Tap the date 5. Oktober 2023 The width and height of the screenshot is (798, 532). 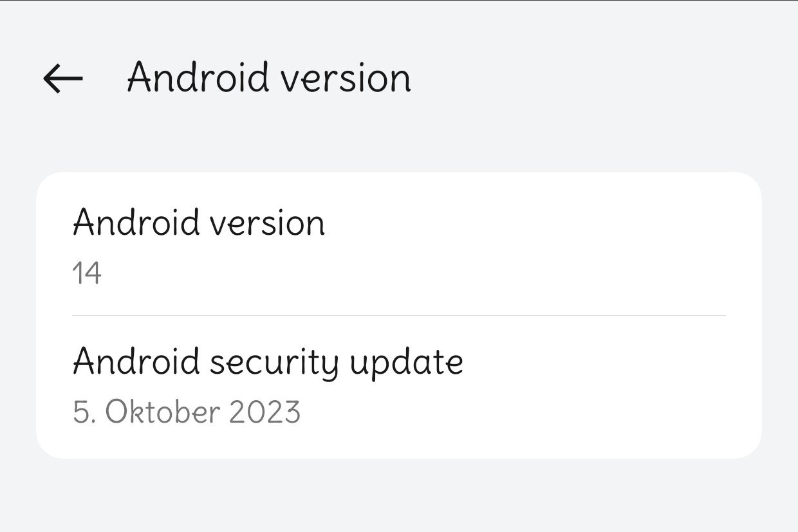186,412
